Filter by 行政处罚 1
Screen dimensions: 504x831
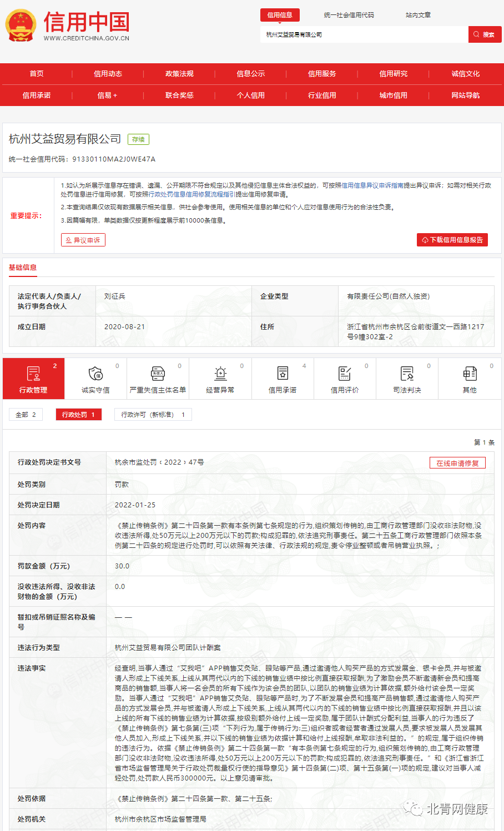point(78,415)
